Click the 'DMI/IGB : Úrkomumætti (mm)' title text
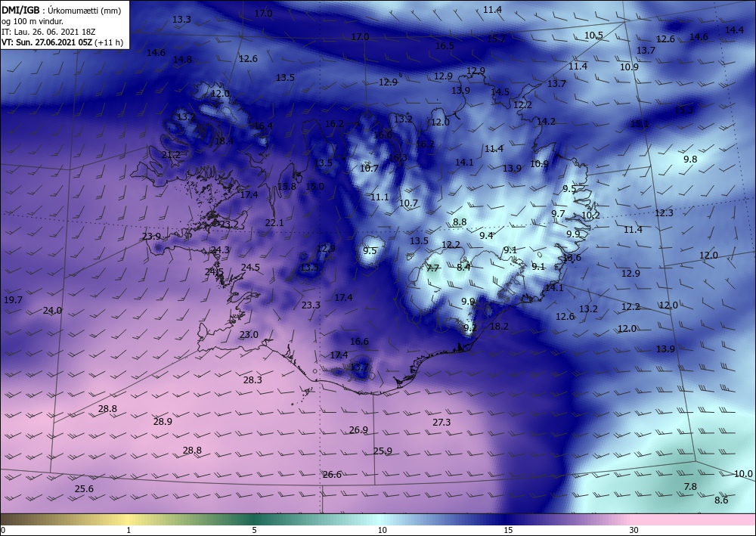Image resolution: width=756 pixels, height=536 pixels. (x=61, y=11)
